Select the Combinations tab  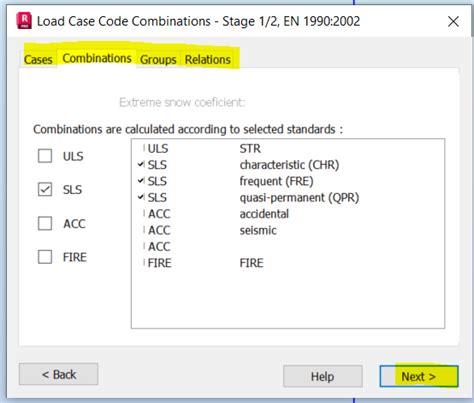point(97,58)
